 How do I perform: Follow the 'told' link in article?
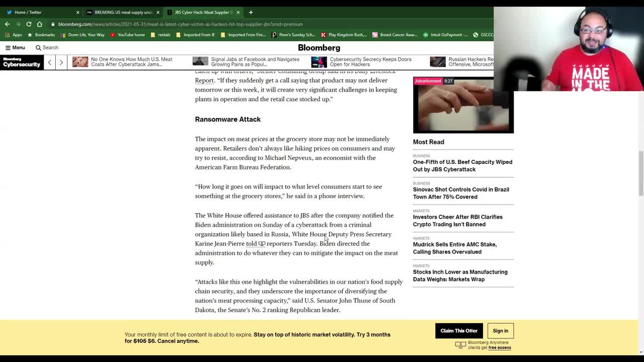251,244
